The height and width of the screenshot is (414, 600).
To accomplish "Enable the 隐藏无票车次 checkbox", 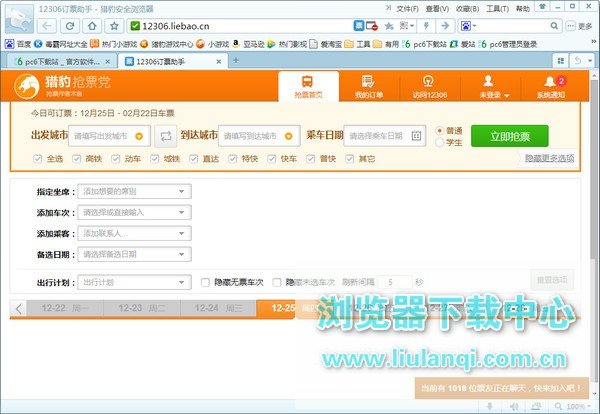I will point(205,282).
